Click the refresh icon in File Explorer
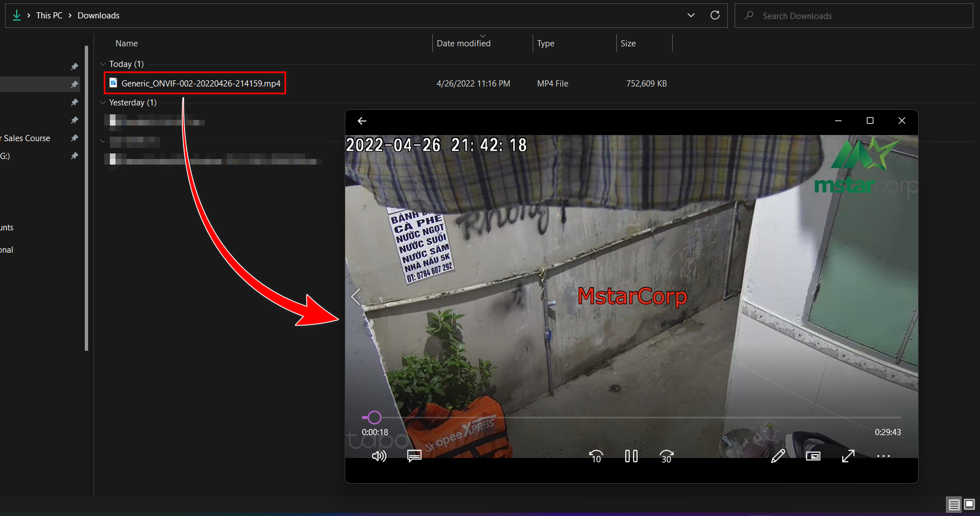 [715, 15]
